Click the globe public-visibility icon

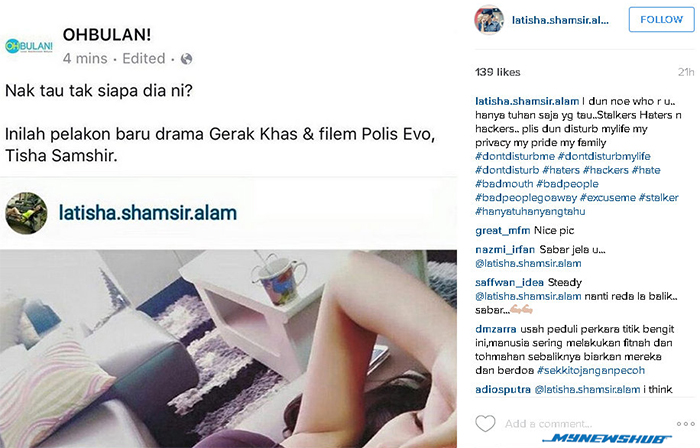[x=186, y=59]
